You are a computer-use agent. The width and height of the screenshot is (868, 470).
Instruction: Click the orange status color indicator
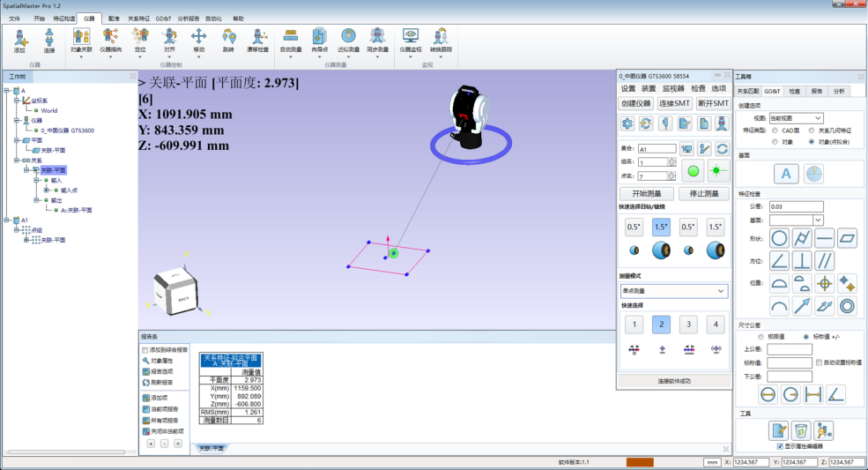pos(640,462)
